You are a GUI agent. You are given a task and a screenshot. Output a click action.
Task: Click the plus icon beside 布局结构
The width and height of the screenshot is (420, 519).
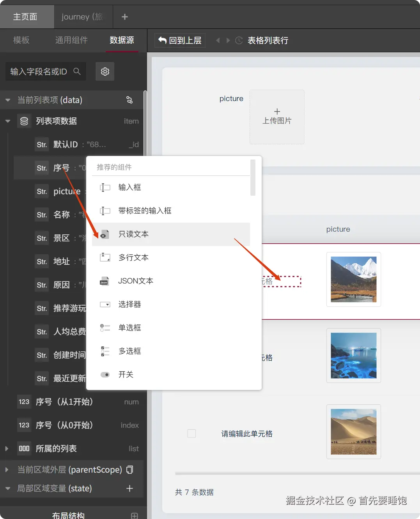135,515
